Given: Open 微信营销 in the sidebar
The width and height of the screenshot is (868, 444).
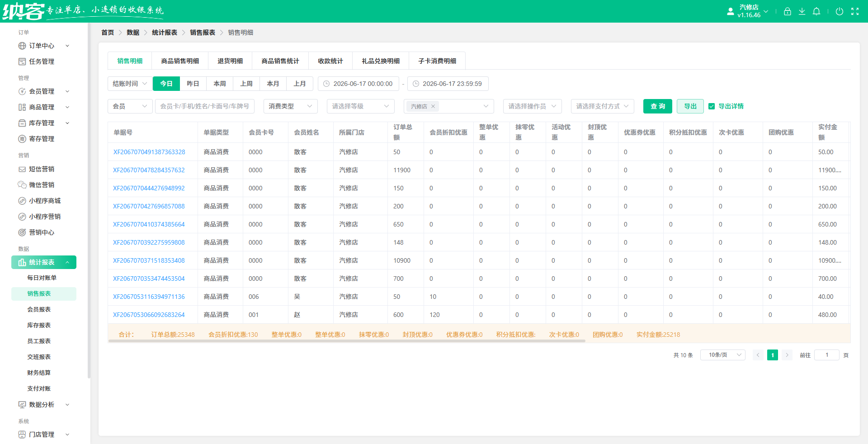Looking at the screenshot, I should [x=42, y=185].
